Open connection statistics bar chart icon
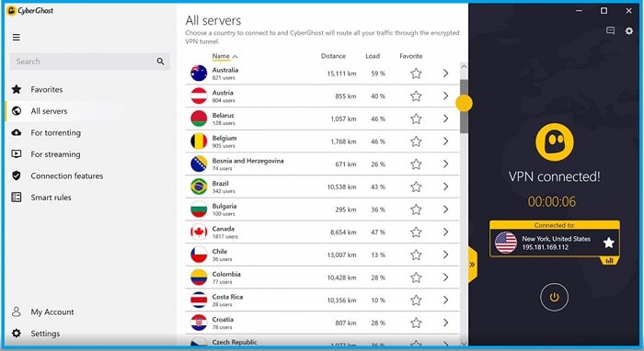The image size is (644, 351). pyautogui.click(x=609, y=260)
